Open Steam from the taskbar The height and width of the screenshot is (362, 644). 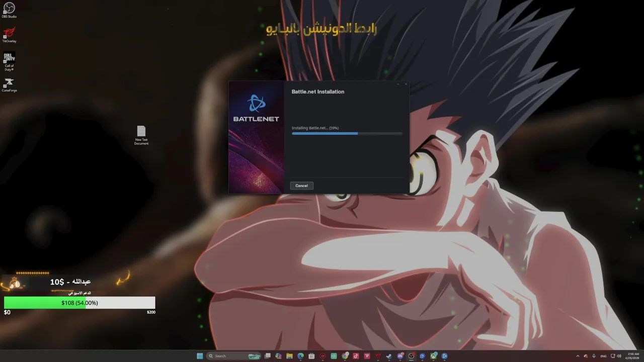(389, 356)
